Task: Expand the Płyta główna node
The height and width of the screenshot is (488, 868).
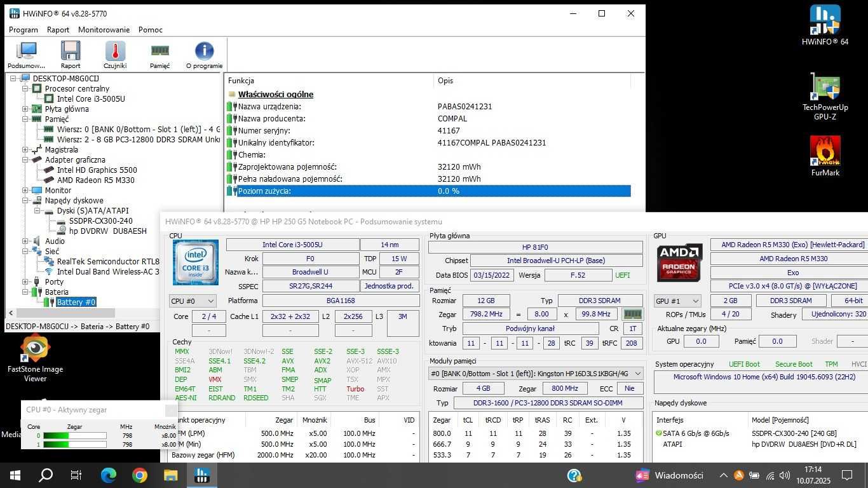Action: click(x=25, y=109)
